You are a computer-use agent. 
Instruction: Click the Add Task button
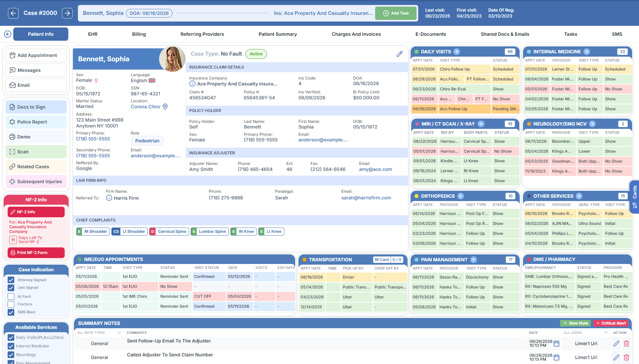coord(396,13)
